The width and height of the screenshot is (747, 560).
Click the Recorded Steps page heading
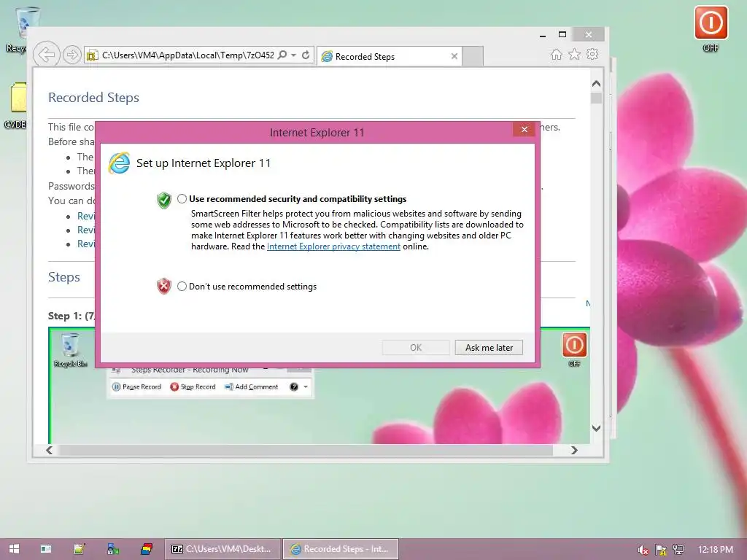(x=94, y=98)
